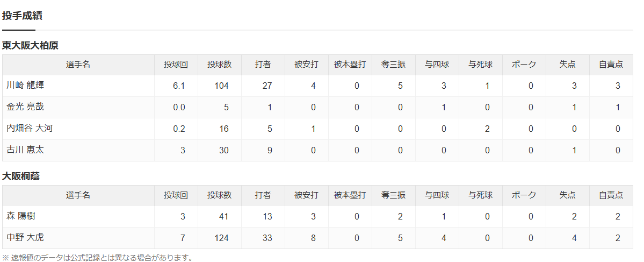Click 与四球 header in 大阪桐蔭 table
This screenshot has height=262, width=644.
pos(437,195)
